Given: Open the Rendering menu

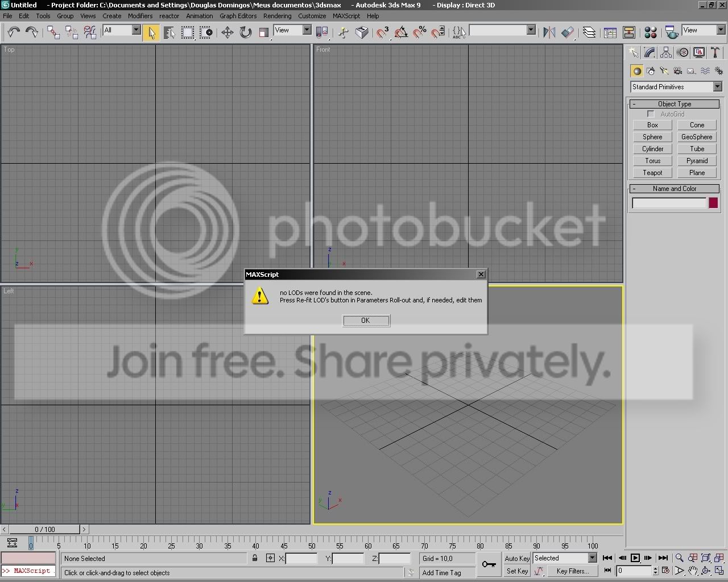Looking at the screenshot, I should (x=277, y=16).
